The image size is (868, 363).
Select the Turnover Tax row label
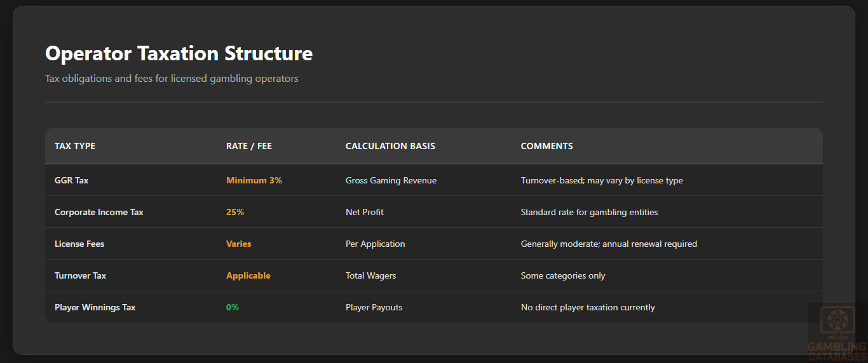(x=81, y=275)
